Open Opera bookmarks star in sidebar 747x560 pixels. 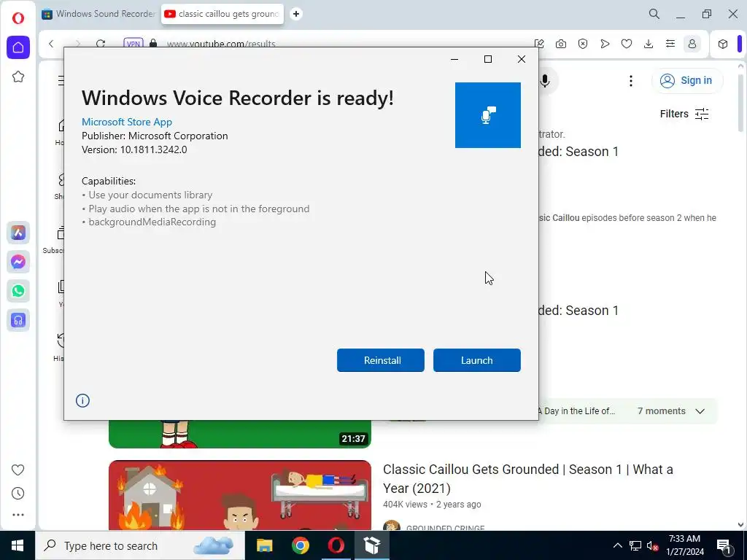tap(18, 77)
